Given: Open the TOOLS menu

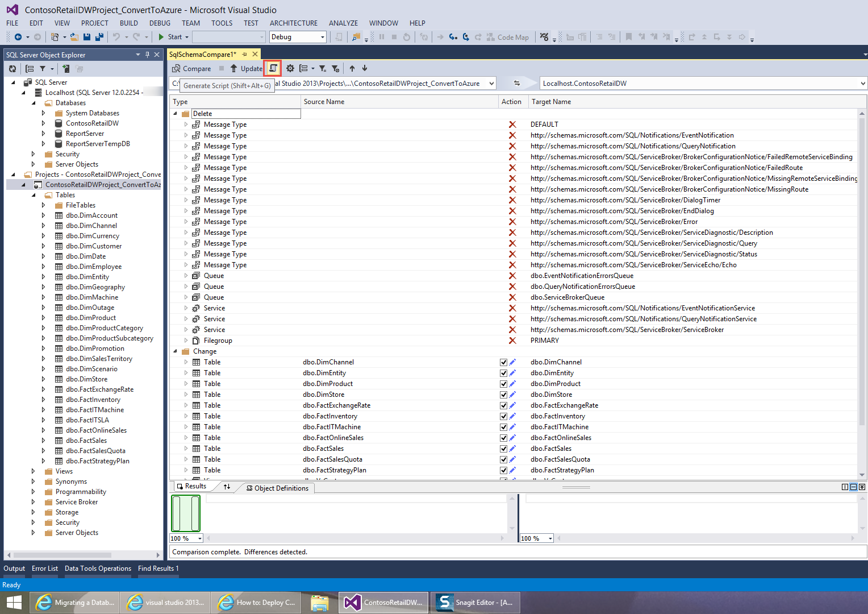Looking at the screenshot, I should coord(222,23).
